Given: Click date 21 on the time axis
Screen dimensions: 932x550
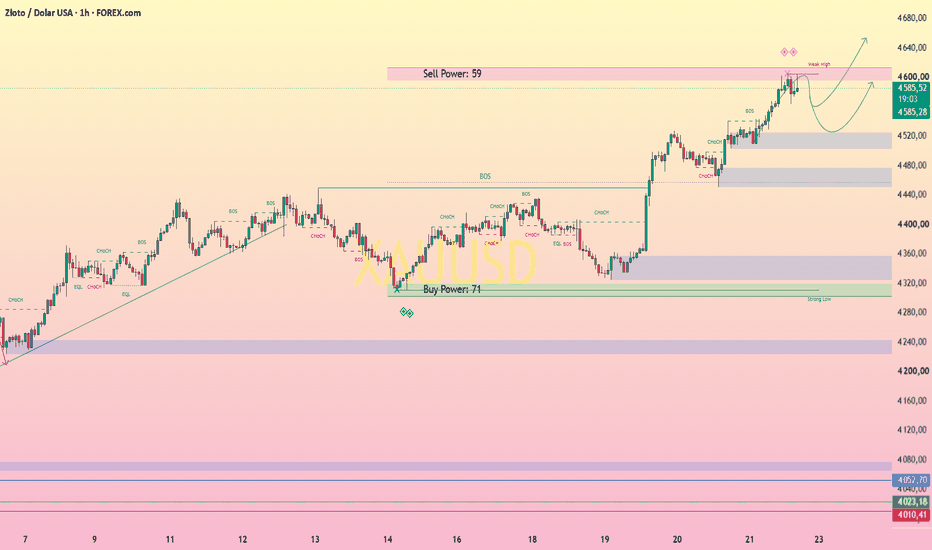Looking at the screenshot, I should point(750,540).
